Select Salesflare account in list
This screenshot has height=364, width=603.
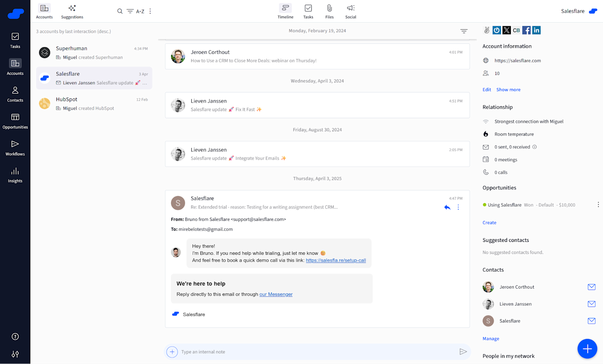(x=94, y=78)
